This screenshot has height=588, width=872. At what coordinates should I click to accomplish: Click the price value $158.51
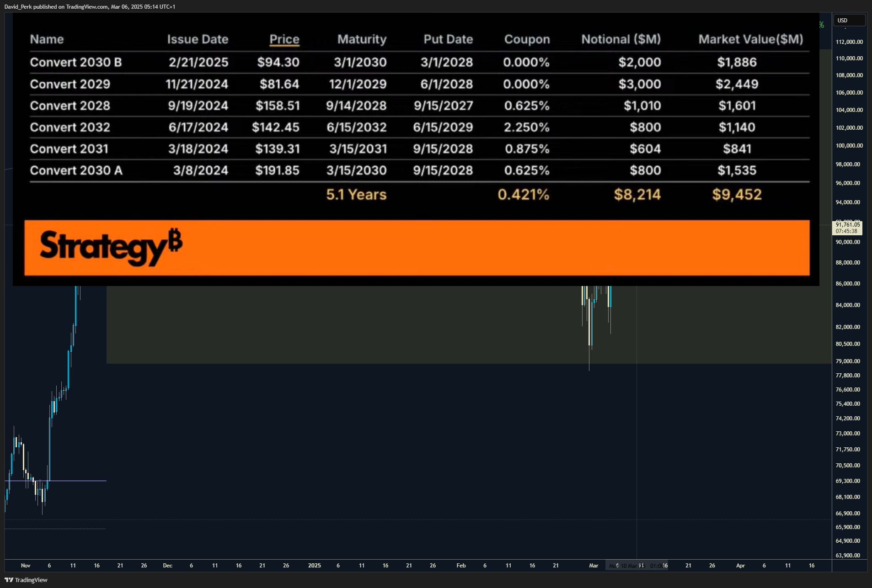[278, 106]
